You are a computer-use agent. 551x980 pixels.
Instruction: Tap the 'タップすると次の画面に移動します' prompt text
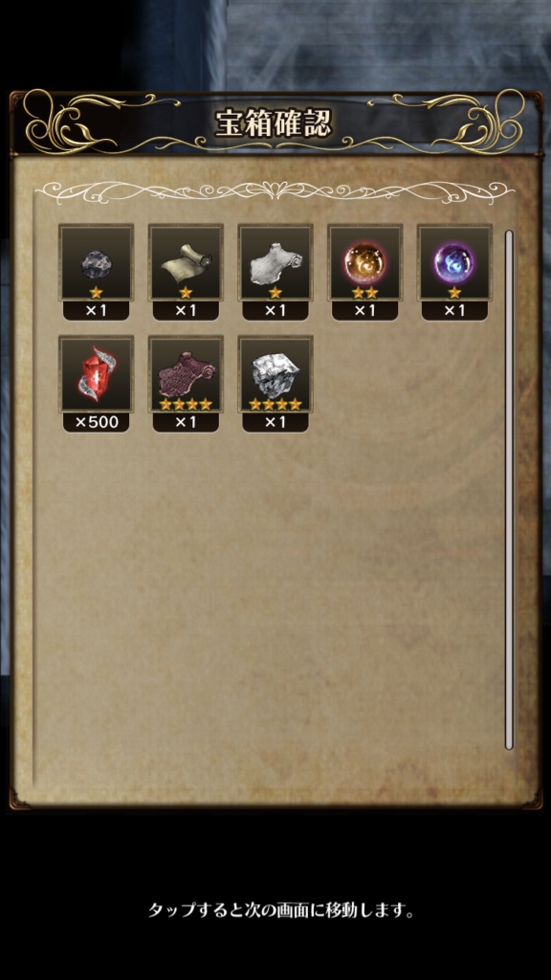(281, 909)
